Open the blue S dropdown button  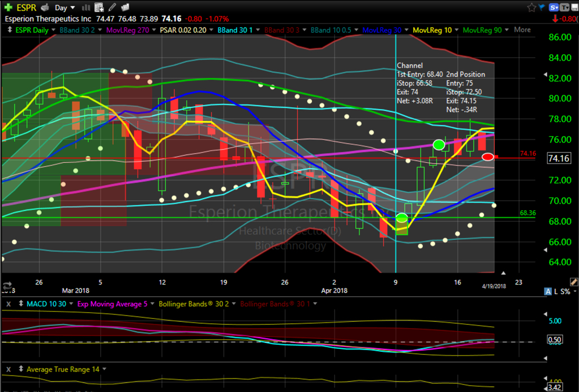pos(554,7)
